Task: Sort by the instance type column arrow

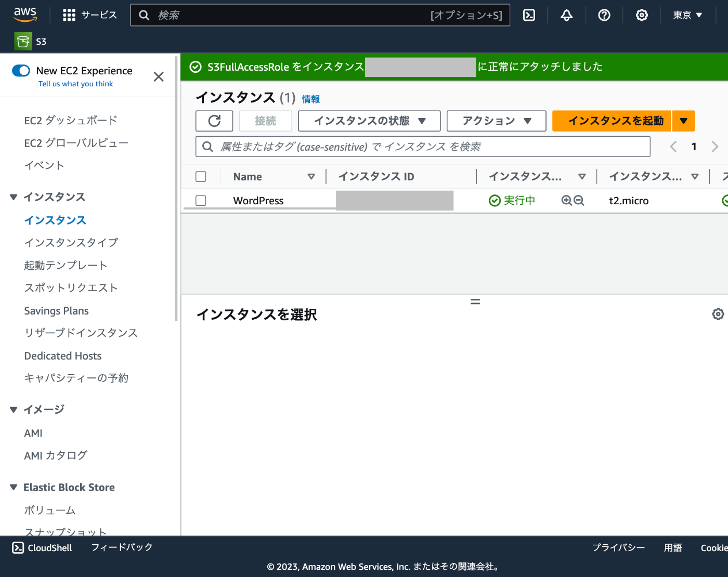Action: 695,177
